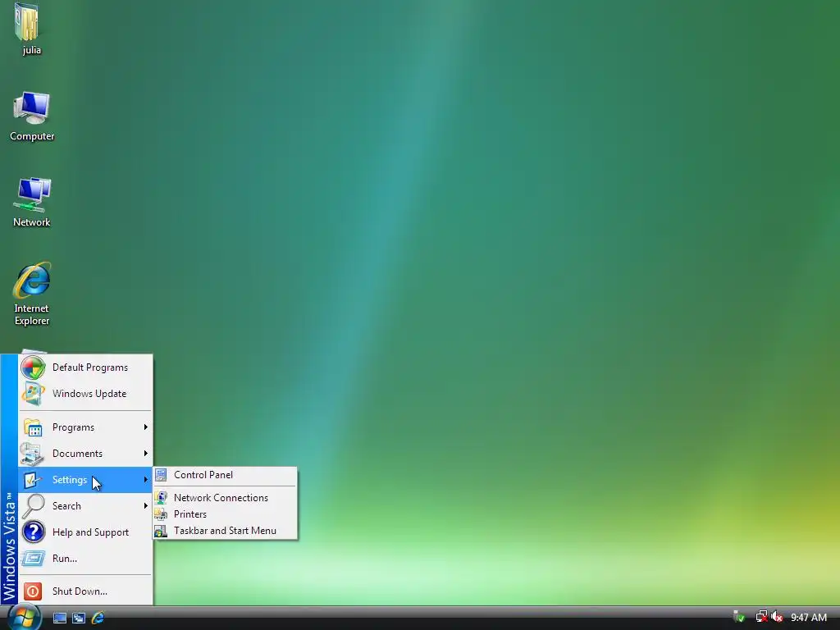
Task: Choose Run... from the Start menu
Action: click(85, 558)
